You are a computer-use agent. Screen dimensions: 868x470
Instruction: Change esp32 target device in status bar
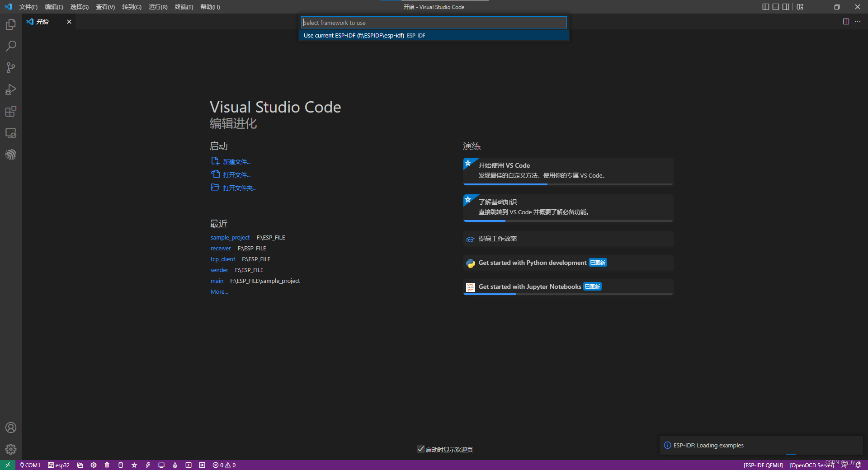click(x=59, y=465)
